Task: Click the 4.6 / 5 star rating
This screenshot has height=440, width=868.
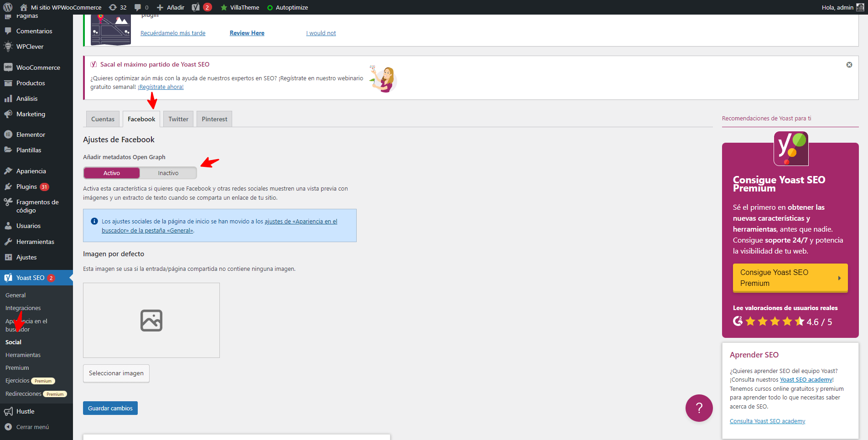Action: point(782,321)
